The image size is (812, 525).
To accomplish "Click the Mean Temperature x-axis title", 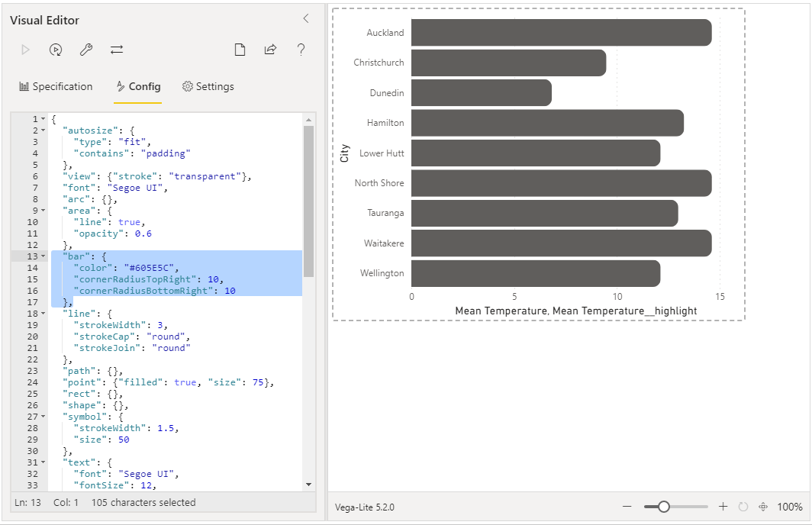I will [x=576, y=311].
